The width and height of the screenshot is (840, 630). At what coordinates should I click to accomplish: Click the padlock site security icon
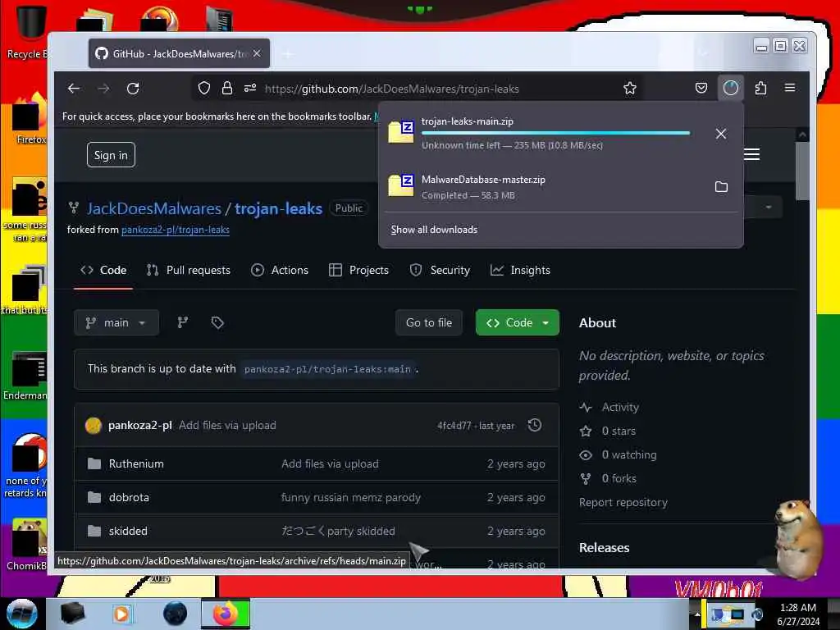point(227,88)
